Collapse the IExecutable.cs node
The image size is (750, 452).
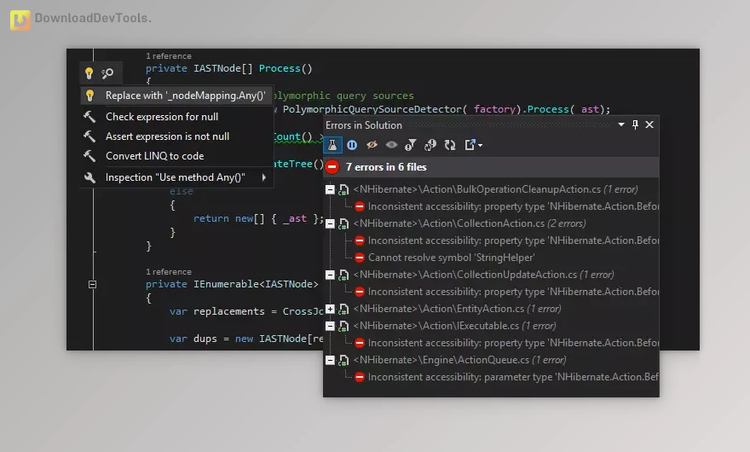point(330,326)
